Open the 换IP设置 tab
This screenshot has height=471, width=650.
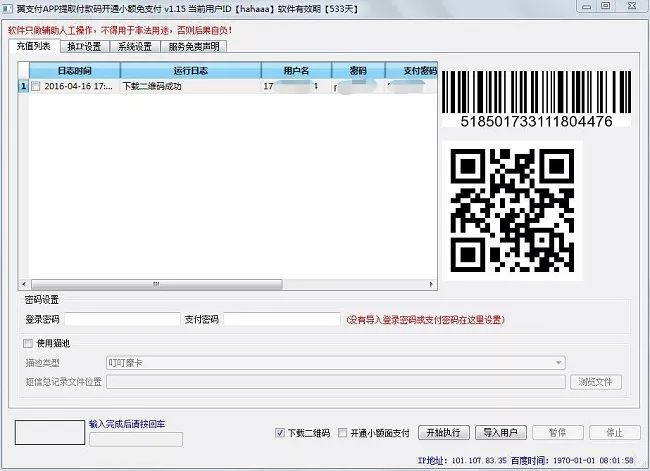coord(85,46)
